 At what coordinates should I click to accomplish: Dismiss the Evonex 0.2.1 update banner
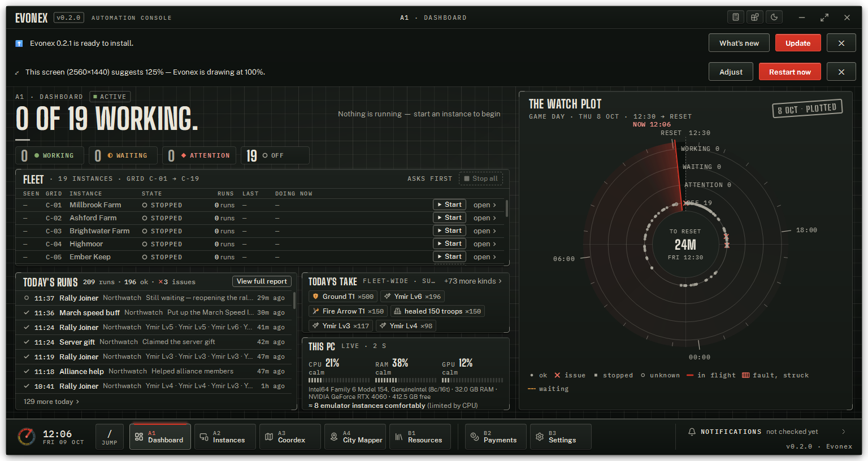point(841,43)
